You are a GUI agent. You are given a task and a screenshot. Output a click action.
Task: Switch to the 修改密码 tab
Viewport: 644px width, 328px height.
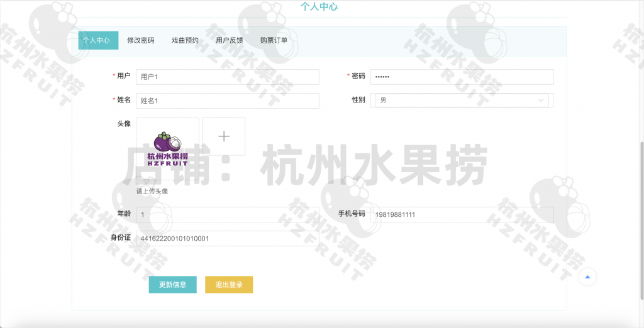140,40
